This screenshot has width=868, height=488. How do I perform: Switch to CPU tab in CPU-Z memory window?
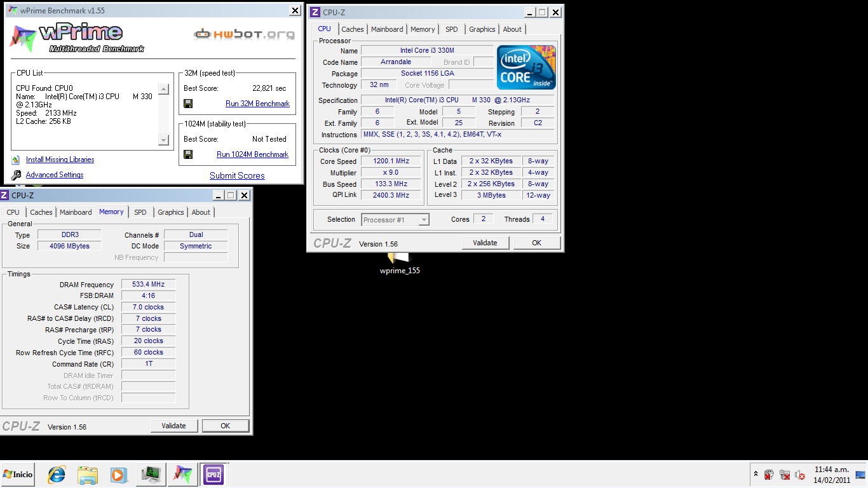pos(13,212)
